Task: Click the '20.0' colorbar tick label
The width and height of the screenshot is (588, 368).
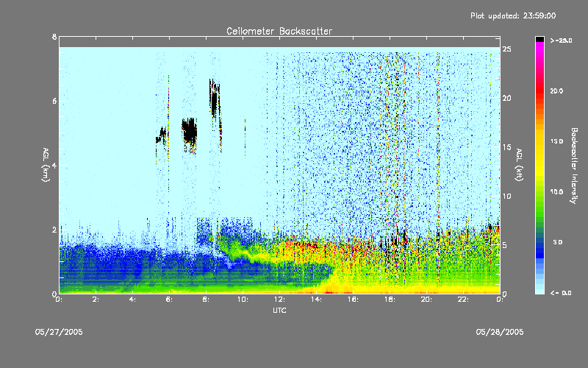Action: click(556, 91)
